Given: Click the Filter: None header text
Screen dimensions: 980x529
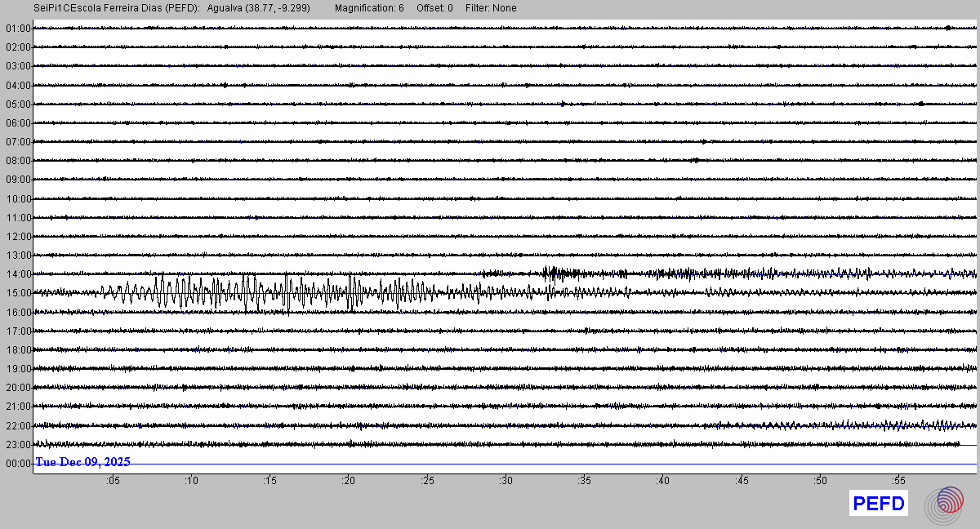Looking at the screenshot, I should pos(491,8).
